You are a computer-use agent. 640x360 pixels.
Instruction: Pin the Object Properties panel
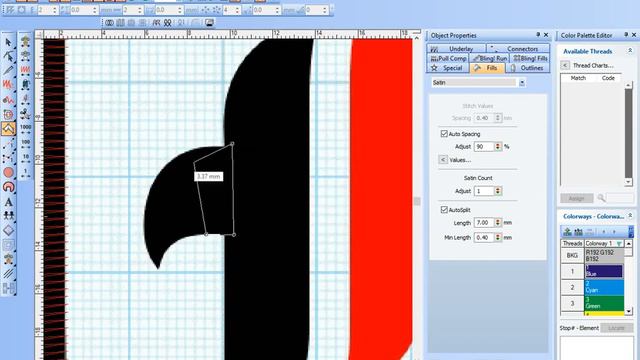point(538,35)
